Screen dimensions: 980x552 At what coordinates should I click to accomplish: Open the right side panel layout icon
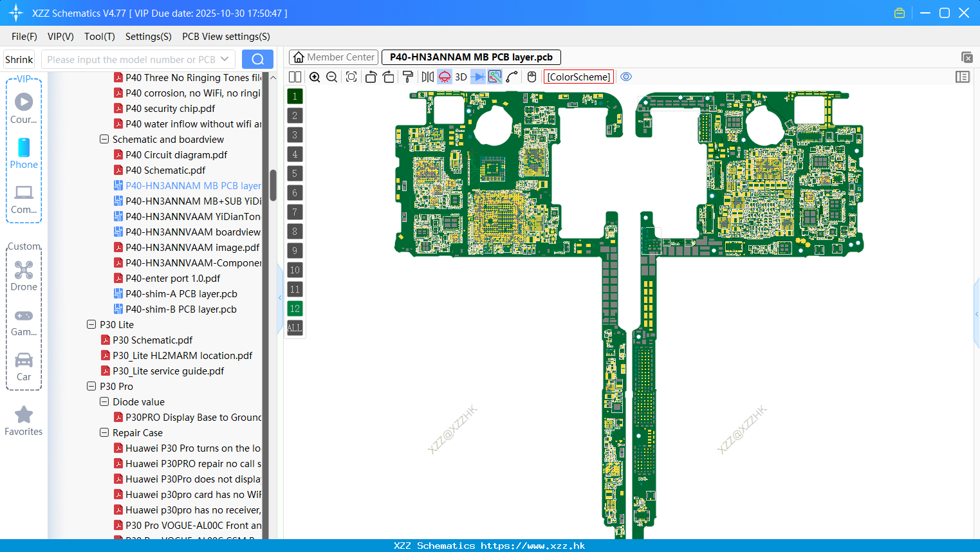click(x=963, y=77)
